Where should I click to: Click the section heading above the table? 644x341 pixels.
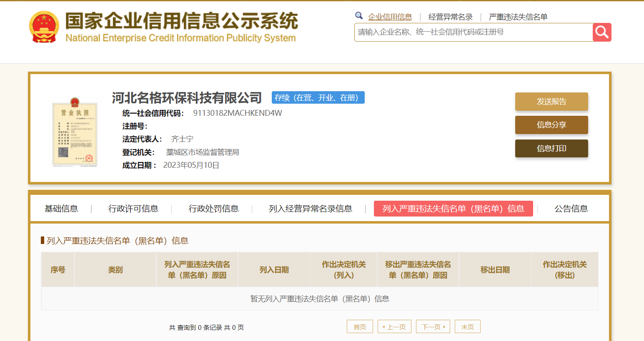pyautogui.click(x=118, y=241)
